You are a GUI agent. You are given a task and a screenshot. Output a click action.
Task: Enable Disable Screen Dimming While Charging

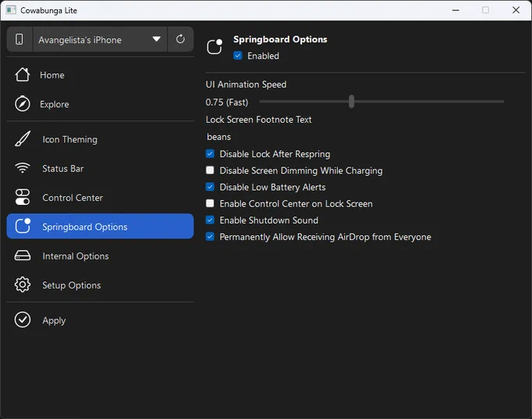[x=210, y=170]
